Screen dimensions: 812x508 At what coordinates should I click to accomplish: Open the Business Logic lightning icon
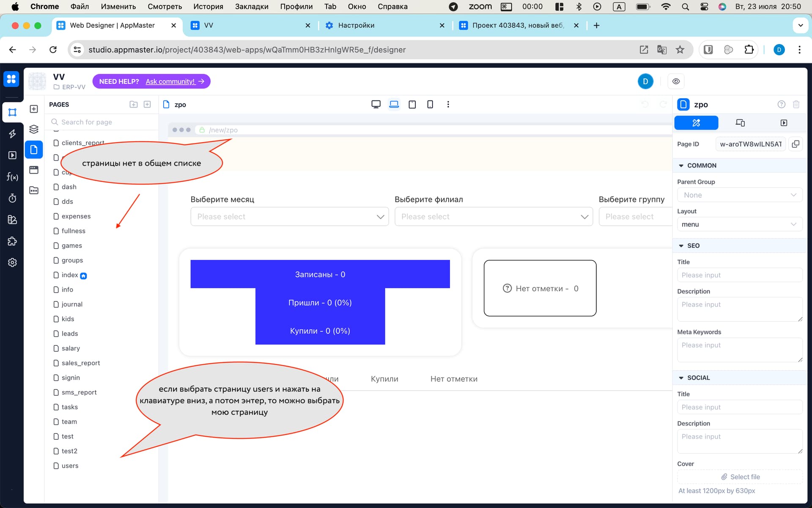pyautogui.click(x=12, y=134)
